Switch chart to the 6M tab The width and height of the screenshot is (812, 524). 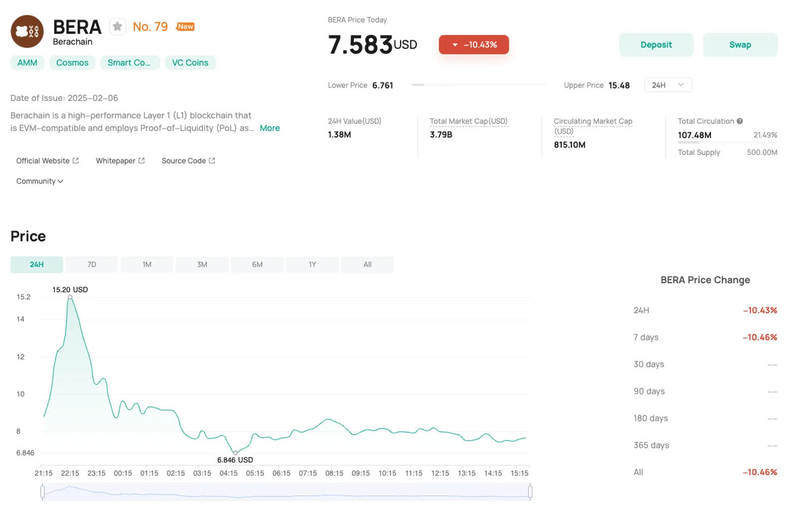pyautogui.click(x=257, y=265)
